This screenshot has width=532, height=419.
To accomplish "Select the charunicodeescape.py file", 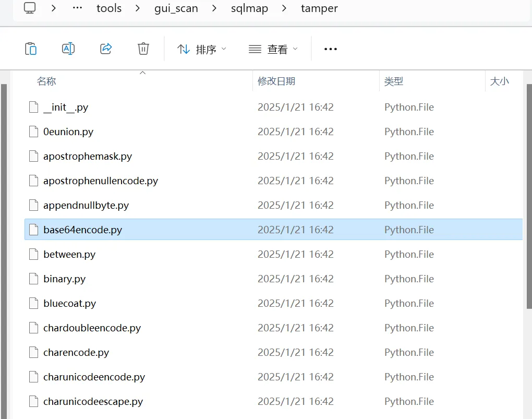I will [x=93, y=402].
